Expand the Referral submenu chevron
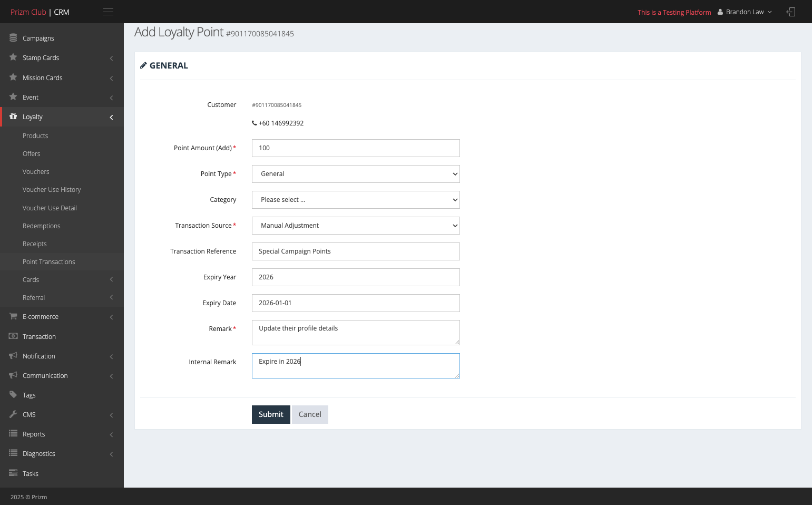The image size is (812, 505). pyautogui.click(x=111, y=297)
